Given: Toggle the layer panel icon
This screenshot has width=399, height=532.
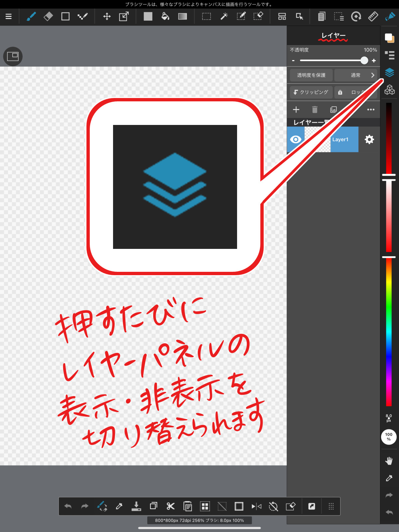Looking at the screenshot, I should (x=389, y=72).
